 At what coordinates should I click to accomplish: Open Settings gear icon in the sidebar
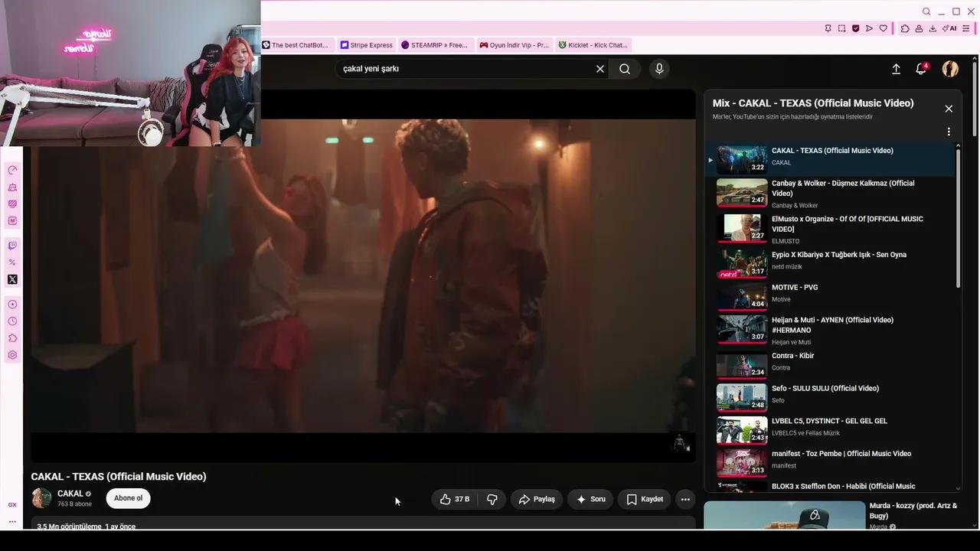pyautogui.click(x=12, y=355)
